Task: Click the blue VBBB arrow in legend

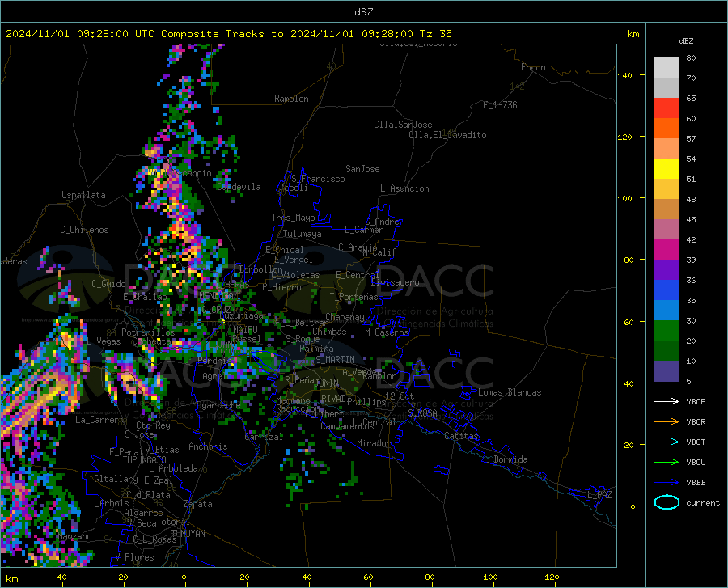Action: (x=667, y=483)
